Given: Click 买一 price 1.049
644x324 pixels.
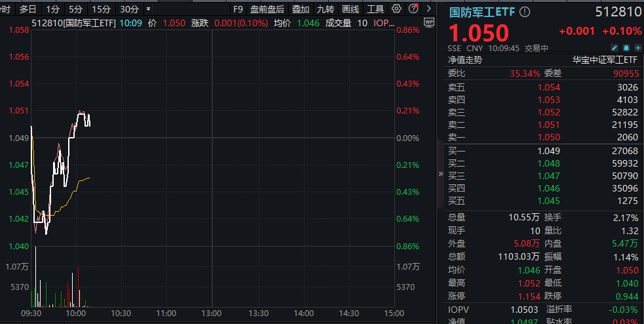Looking at the screenshot, I should (549, 152).
